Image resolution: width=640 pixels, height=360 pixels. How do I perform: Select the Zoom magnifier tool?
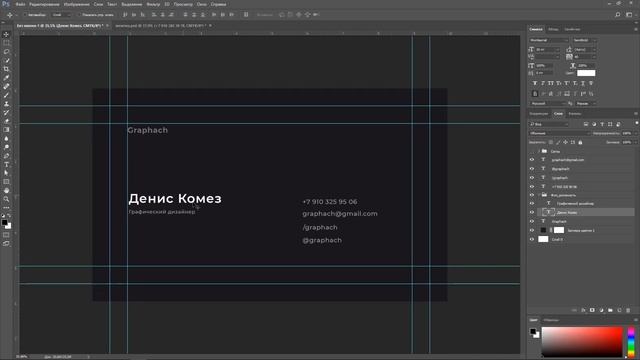(6, 199)
